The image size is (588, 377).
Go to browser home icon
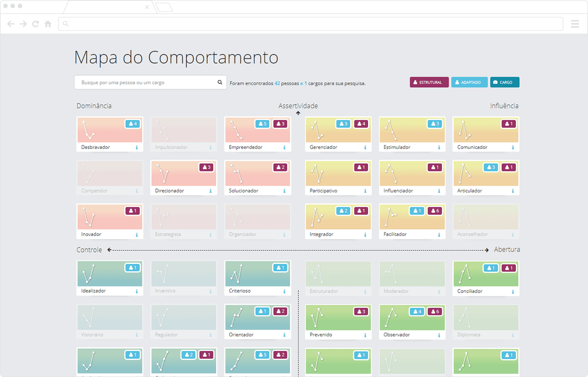click(48, 24)
